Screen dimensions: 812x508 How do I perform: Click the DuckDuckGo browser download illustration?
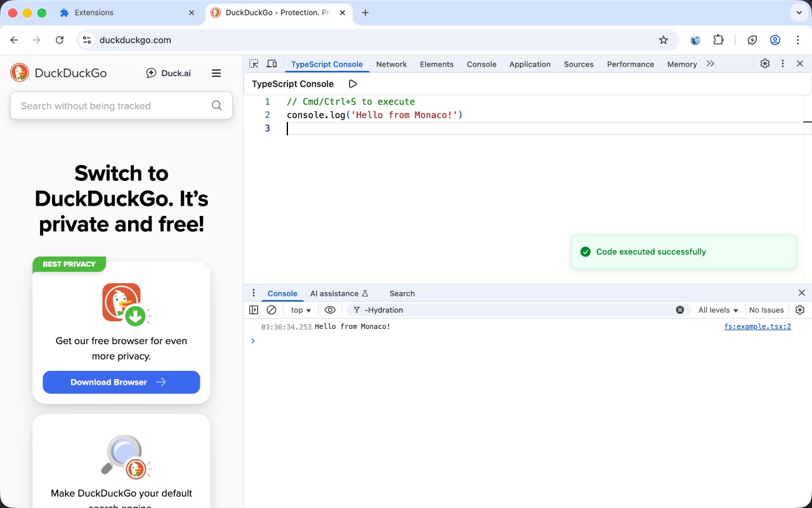[126, 304]
